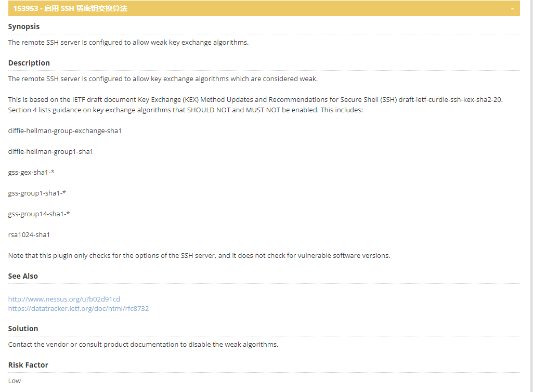Click the diffie-hellman-group-exchange-sha1 algorithm text
Image resolution: width=533 pixels, height=392 pixels.
click(x=65, y=130)
